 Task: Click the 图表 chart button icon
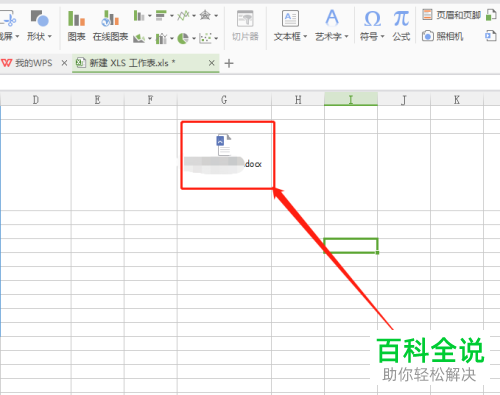[x=76, y=18]
